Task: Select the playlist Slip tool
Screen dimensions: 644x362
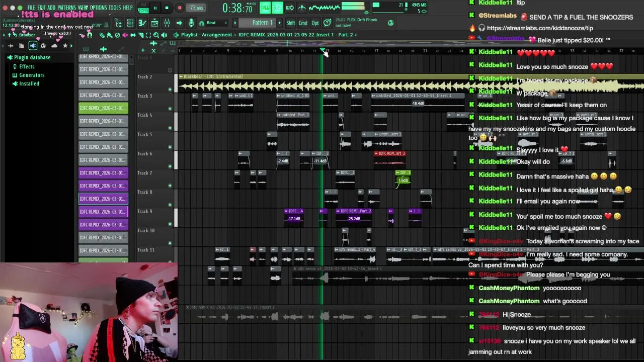Action: pyautogui.click(x=133, y=35)
